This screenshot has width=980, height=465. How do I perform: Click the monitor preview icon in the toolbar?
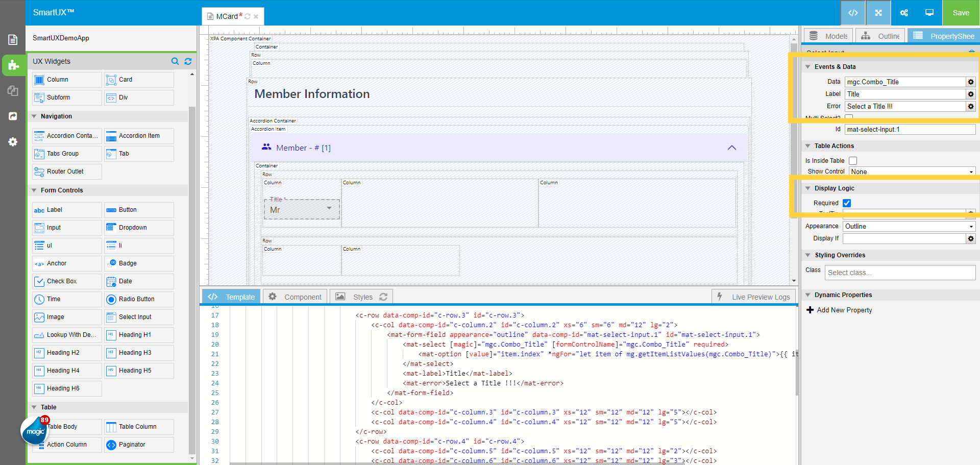[x=929, y=13]
